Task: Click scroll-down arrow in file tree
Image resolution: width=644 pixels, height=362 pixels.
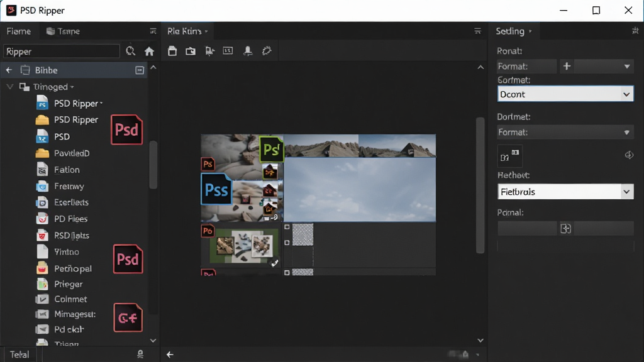Action: point(153,340)
